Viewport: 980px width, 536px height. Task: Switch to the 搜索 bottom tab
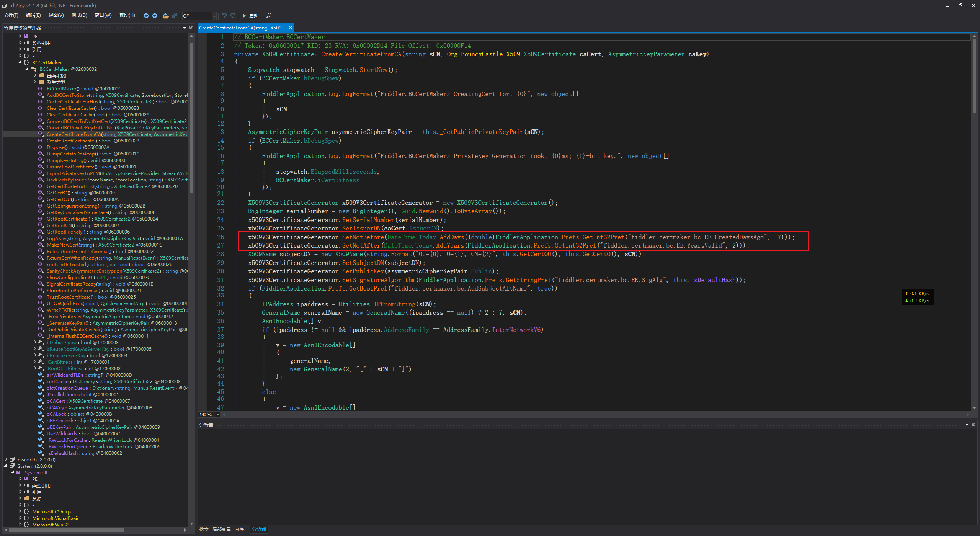(x=204, y=529)
